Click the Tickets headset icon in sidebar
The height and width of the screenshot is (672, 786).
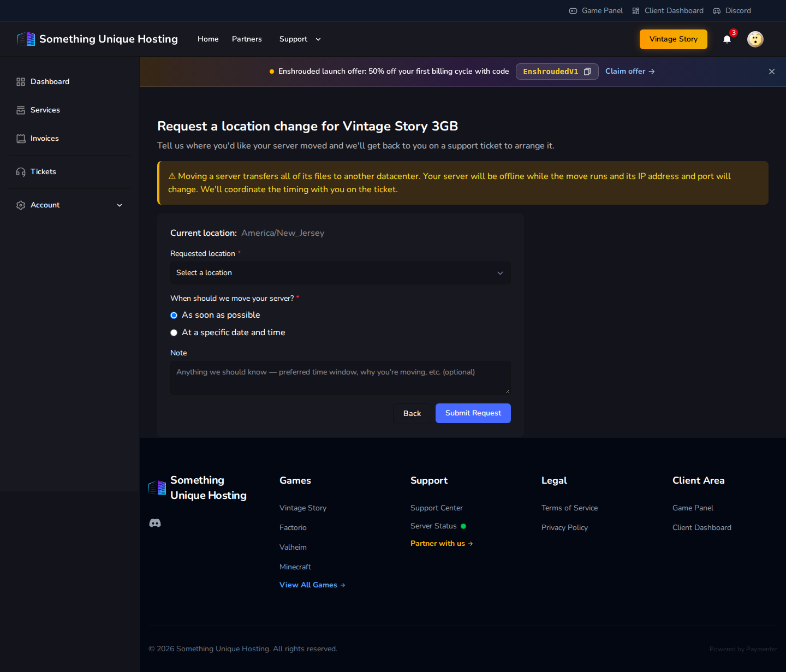tap(21, 172)
